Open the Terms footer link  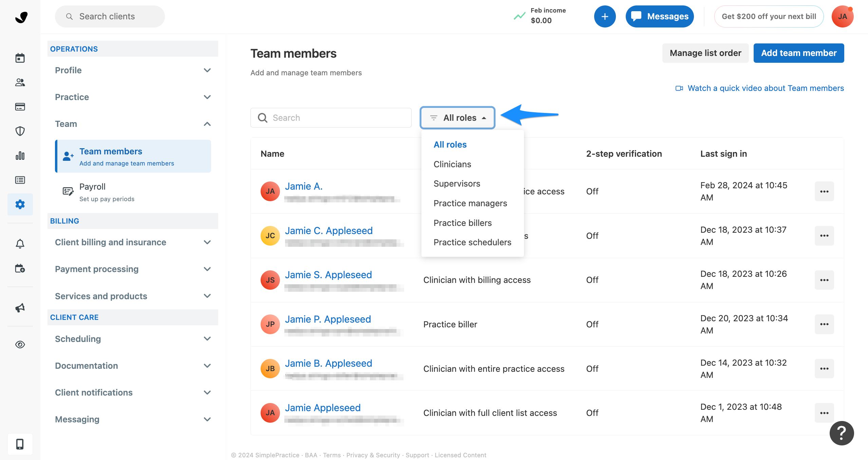click(332, 455)
